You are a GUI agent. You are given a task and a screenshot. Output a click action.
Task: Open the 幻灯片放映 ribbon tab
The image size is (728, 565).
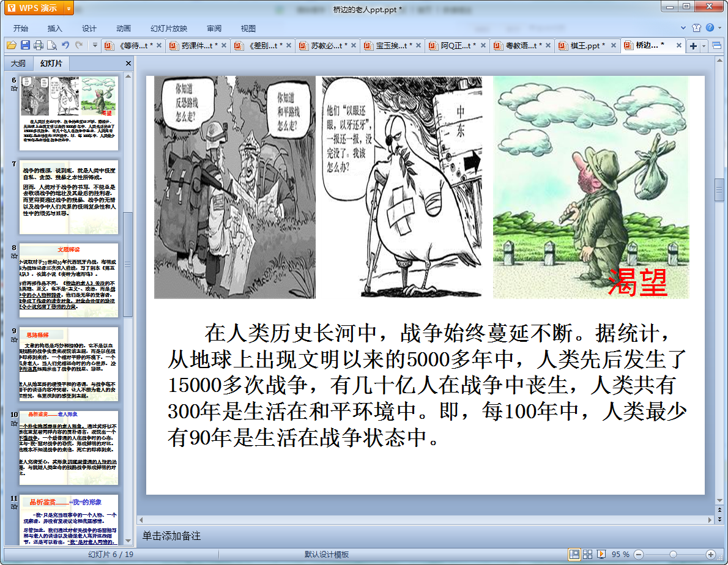coord(168,28)
